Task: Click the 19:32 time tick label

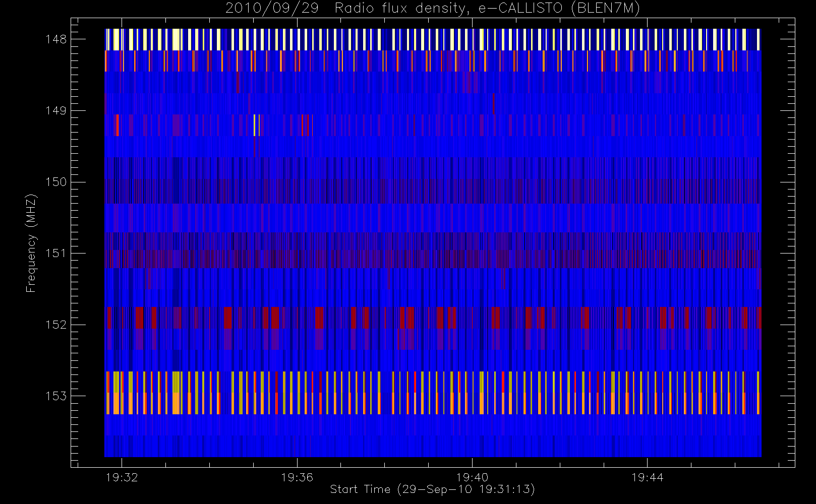Action: point(122,477)
